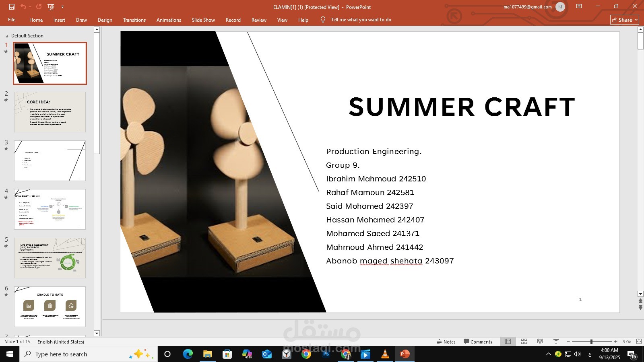Toggle the Comments pane

coord(478,342)
